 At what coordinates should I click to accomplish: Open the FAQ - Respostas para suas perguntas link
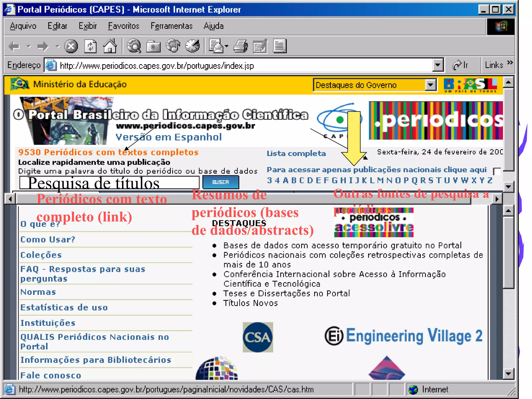click(83, 274)
